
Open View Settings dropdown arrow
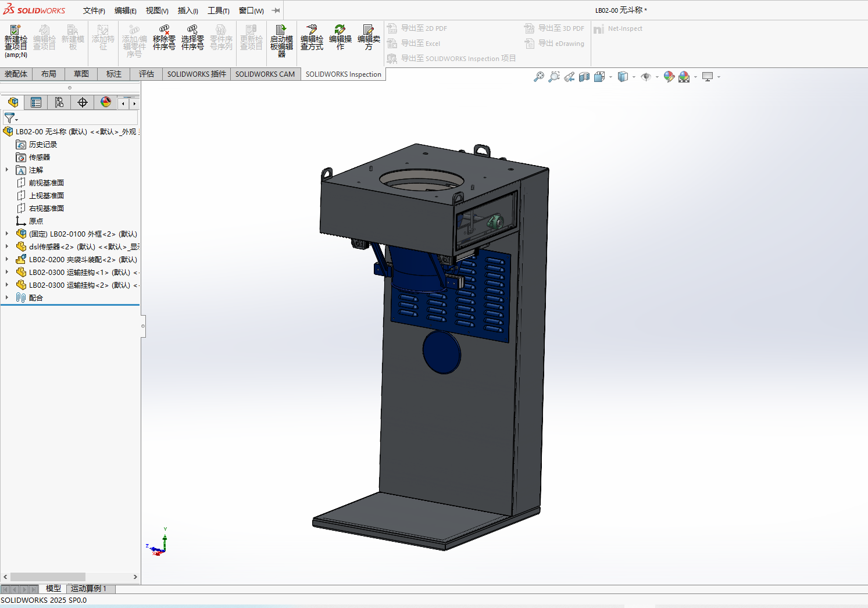tap(719, 77)
